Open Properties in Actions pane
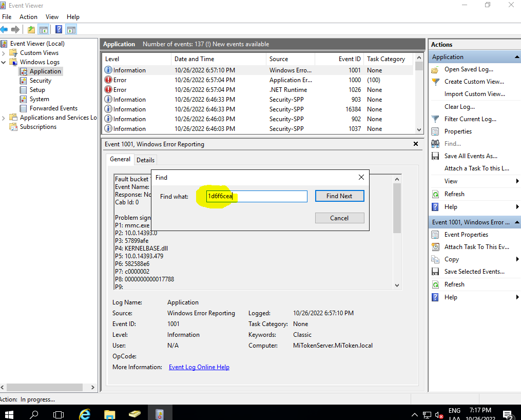Screen dimensions: 521x420 click(458, 131)
